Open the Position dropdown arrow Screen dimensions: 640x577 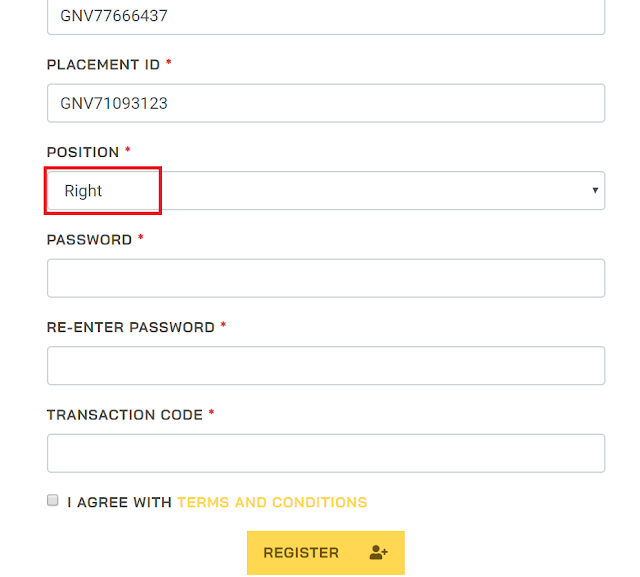[x=595, y=190]
